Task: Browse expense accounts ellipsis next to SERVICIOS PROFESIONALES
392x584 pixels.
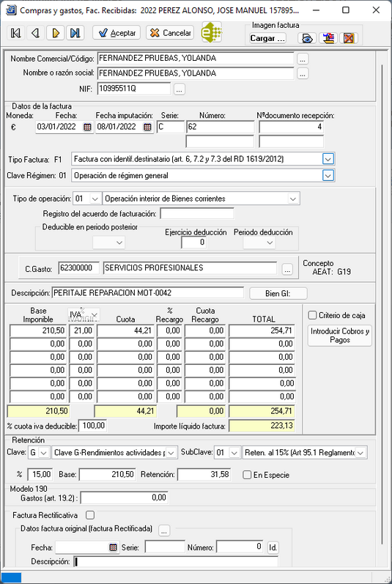Action: click(x=287, y=270)
